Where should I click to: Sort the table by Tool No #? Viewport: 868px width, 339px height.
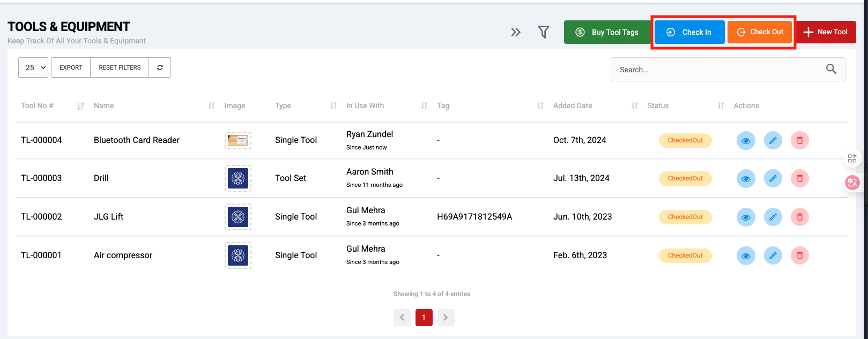80,106
